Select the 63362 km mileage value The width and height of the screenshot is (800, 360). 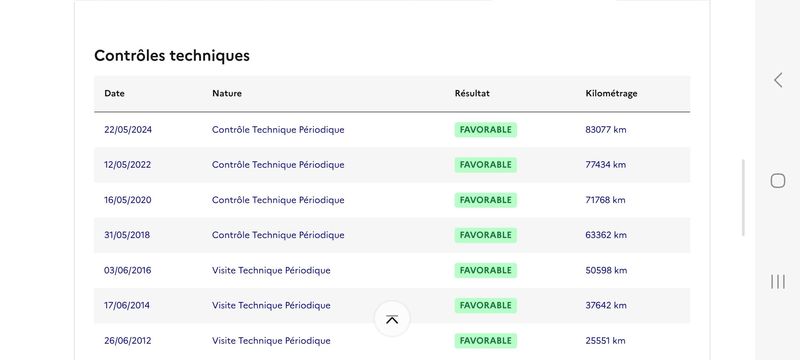tap(606, 235)
